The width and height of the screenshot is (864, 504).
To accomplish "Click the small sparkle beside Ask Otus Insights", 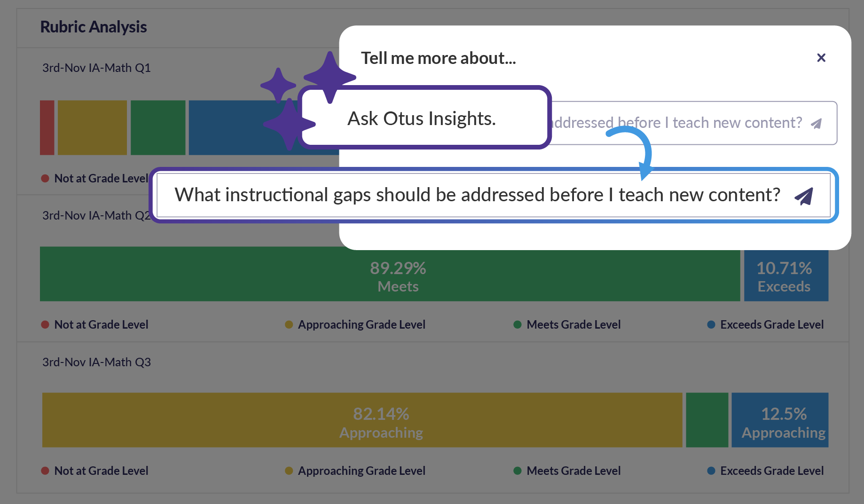I will pyautogui.click(x=278, y=86).
